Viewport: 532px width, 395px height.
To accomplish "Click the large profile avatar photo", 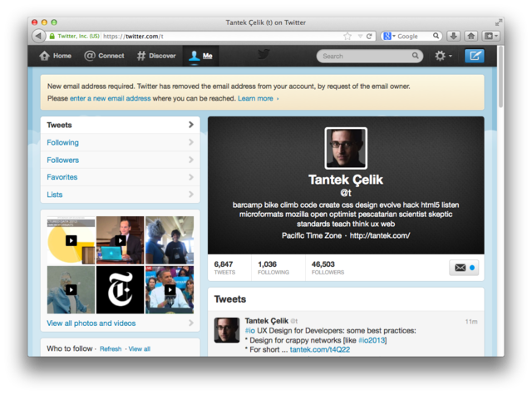I will click(x=346, y=148).
